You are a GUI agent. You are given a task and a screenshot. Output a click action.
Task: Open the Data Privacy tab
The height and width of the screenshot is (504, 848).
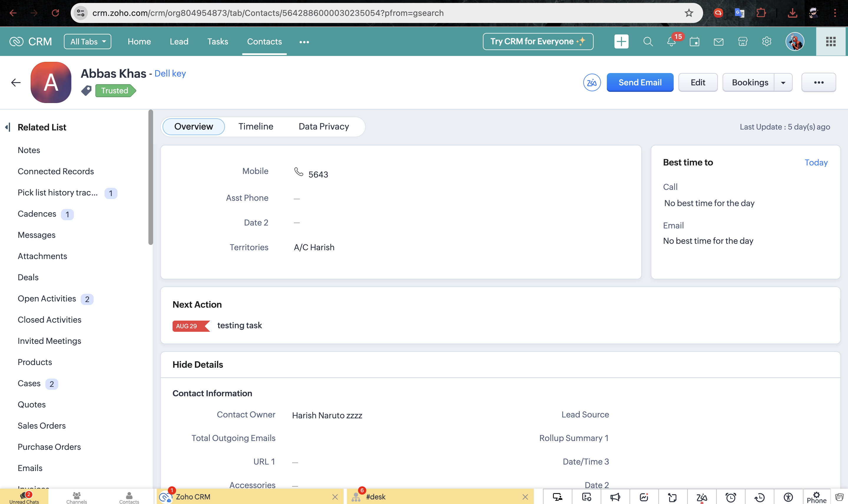(324, 127)
